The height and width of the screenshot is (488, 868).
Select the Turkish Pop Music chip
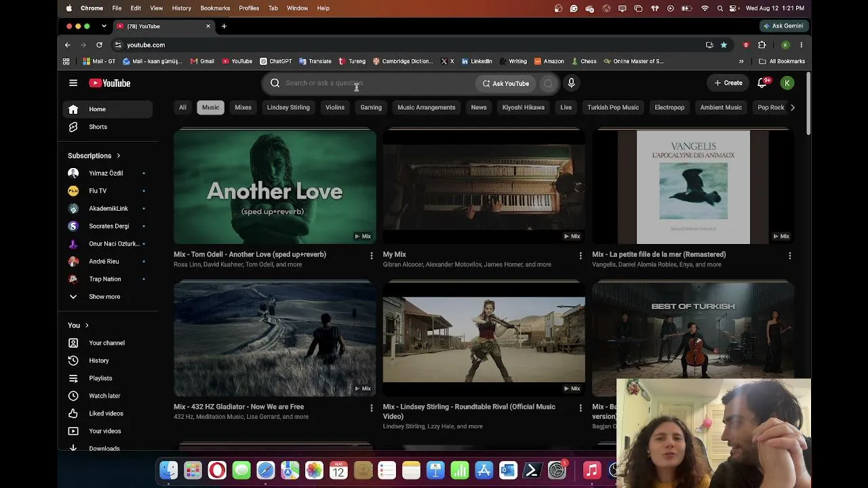(613, 107)
